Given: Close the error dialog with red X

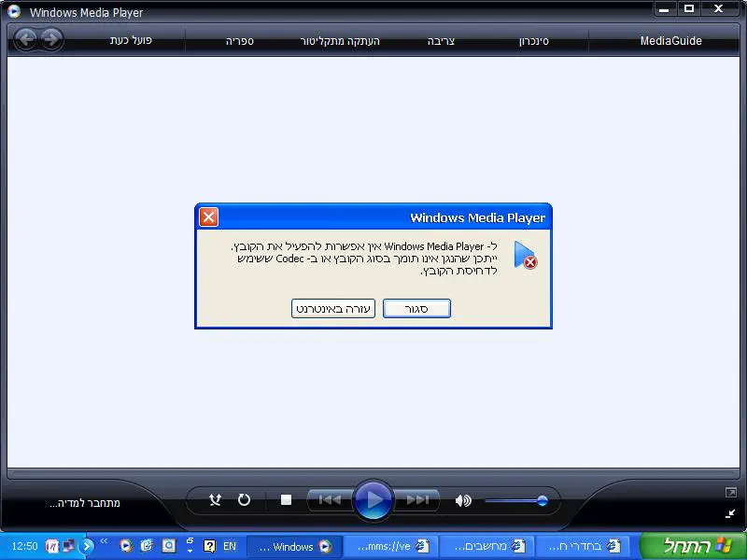Looking at the screenshot, I should [x=209, y=217].
